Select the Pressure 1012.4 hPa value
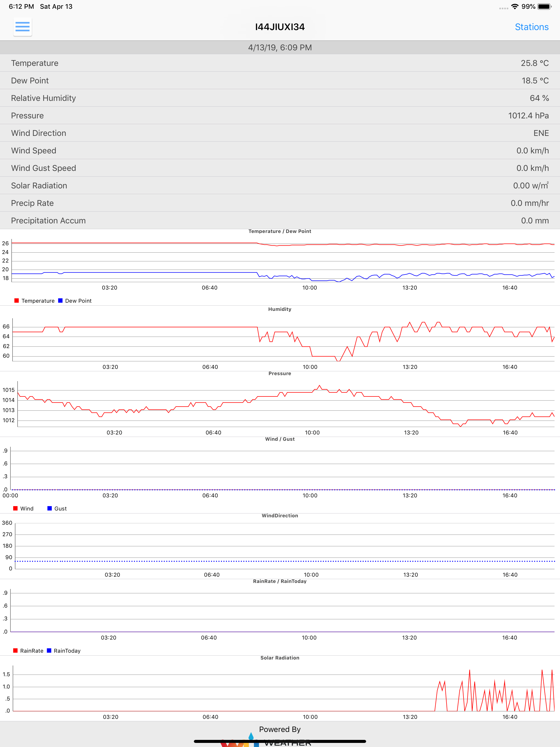This screenshot has height=747, width=560. [528, 116]
